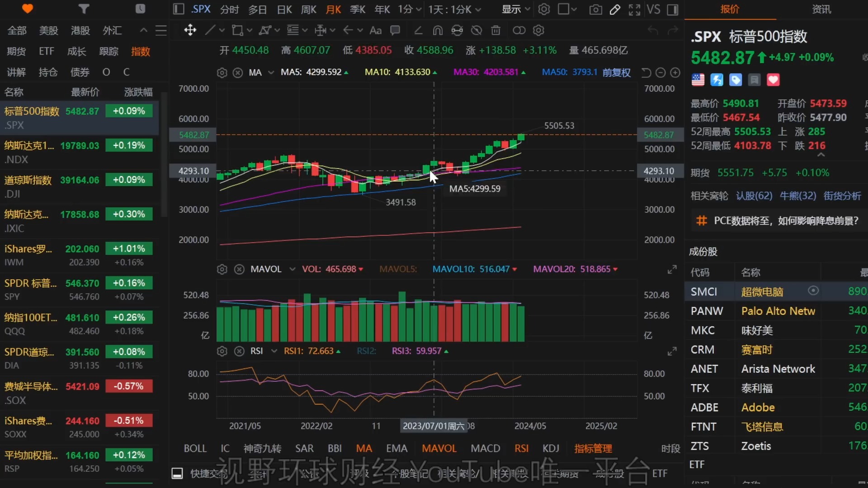Enable the BOLL indicator
Viewport: 868px width, 488px height.
tap(195, 448)
